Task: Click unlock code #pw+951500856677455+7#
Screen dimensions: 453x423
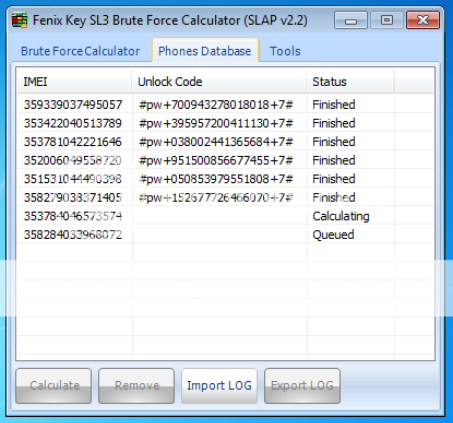Action: [216, 161]
